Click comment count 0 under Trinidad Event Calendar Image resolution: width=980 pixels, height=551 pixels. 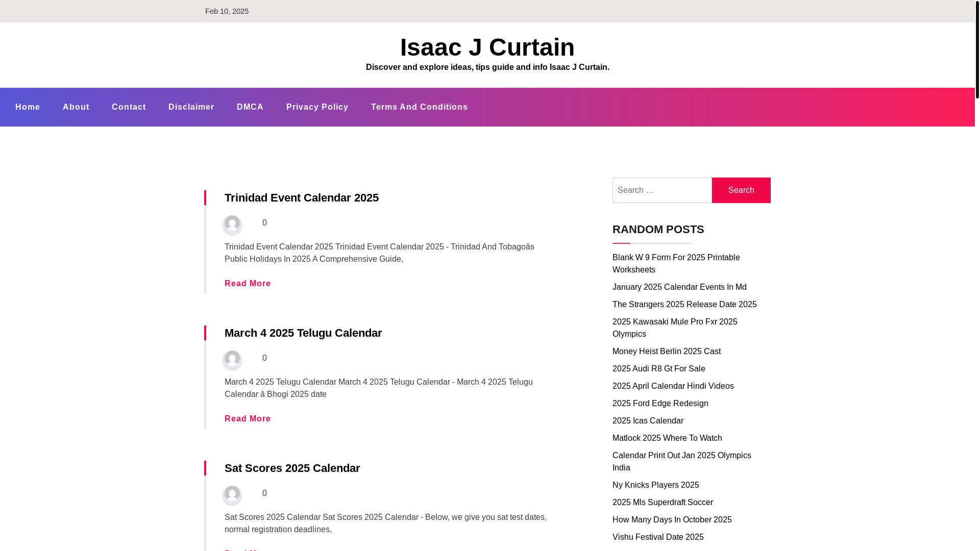click(x=264, y=223)
